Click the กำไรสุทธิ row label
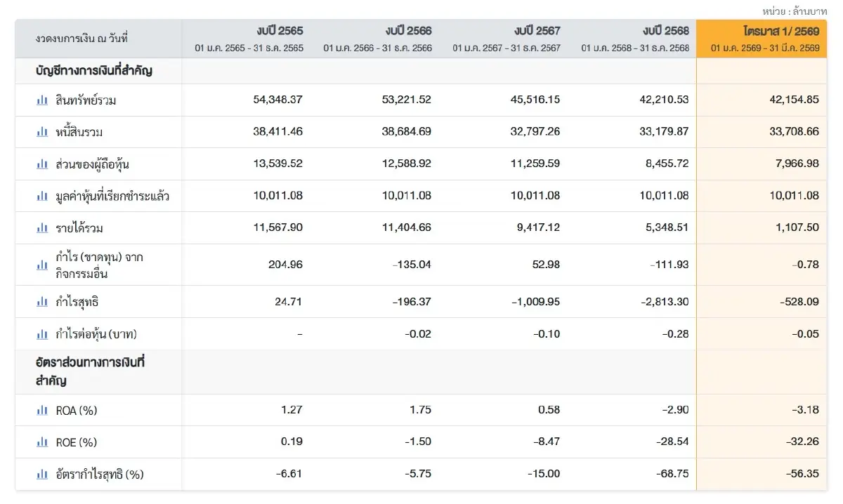The image size is (843, 504). point(77,303)
